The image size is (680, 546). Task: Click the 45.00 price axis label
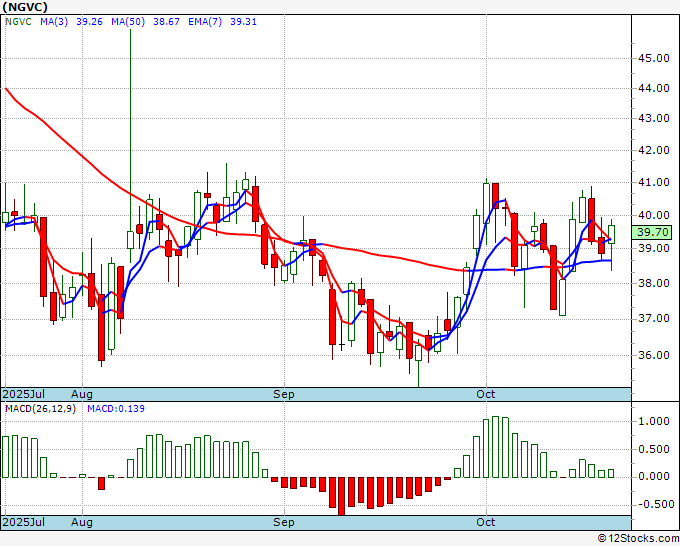coord(653,59)
